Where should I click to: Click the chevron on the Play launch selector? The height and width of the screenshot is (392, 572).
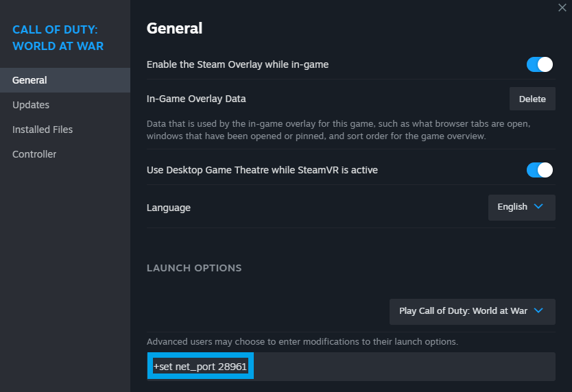[x=538, y=310]
